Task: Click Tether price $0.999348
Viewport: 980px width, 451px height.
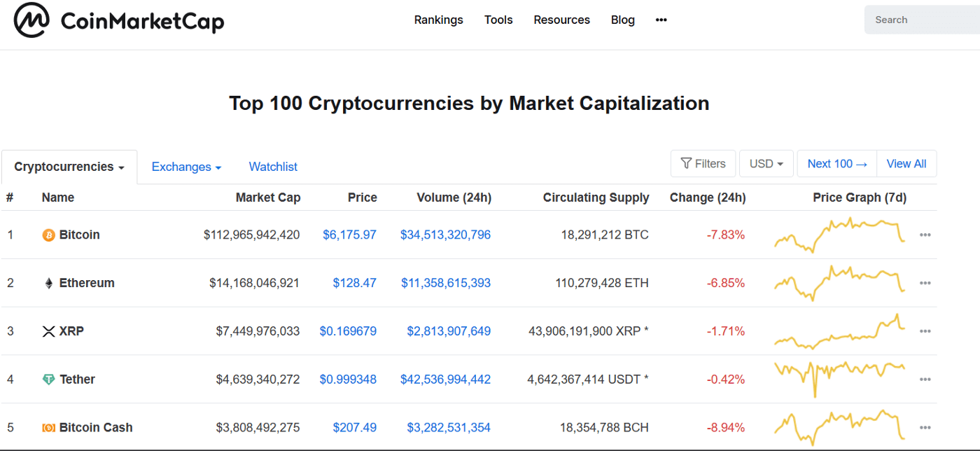Action: point(348,380)
